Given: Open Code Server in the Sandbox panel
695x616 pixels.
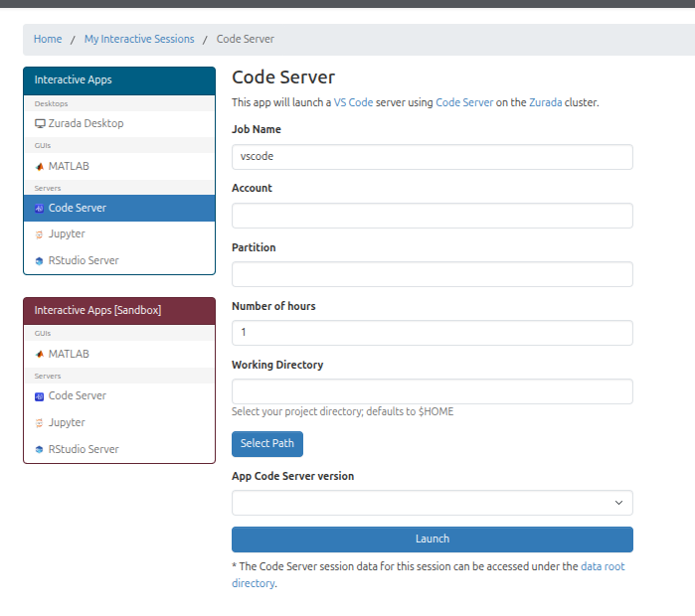Looking at the screenshot, I should point(119,395).
